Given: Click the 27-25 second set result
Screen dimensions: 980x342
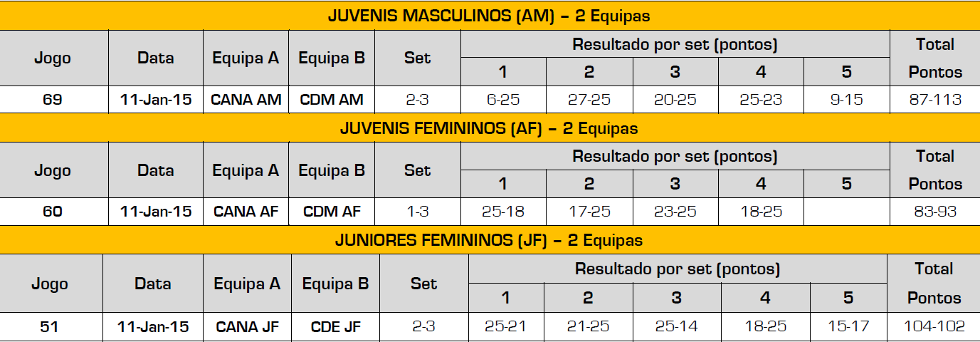Looking at the screenshot, I should (x=589, y=100).
